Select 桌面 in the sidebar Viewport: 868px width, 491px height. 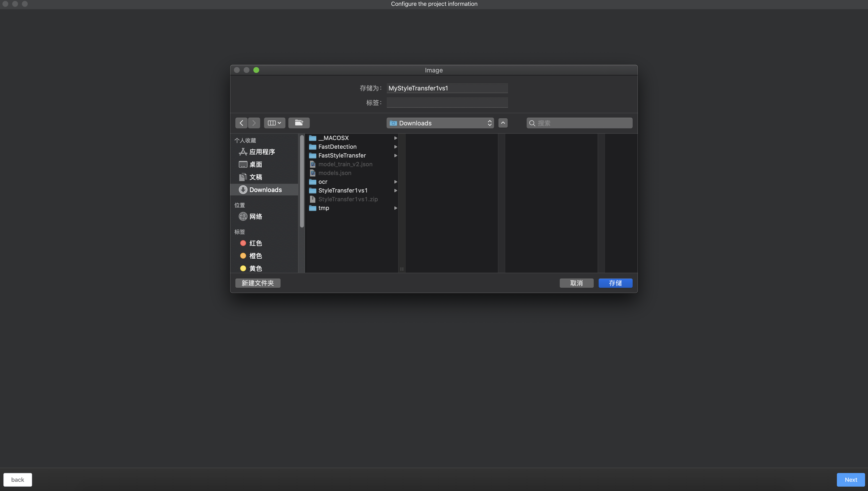(x=255, y=165)
